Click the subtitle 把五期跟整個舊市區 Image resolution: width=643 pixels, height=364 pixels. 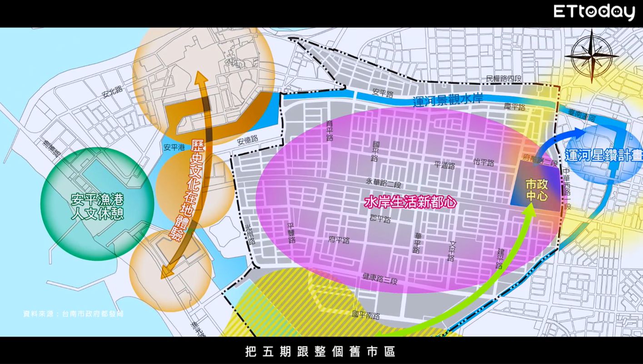[x=320, y=351]
